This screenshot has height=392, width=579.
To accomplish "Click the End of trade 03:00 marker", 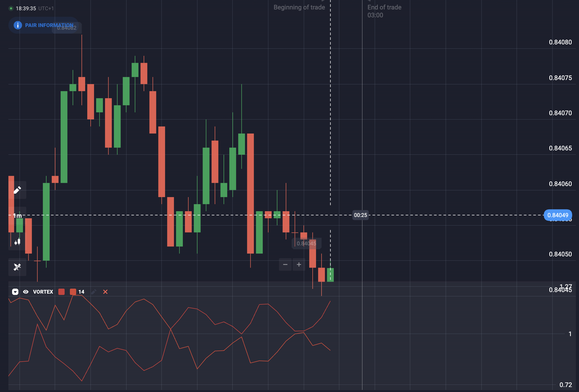I will 384,11.
